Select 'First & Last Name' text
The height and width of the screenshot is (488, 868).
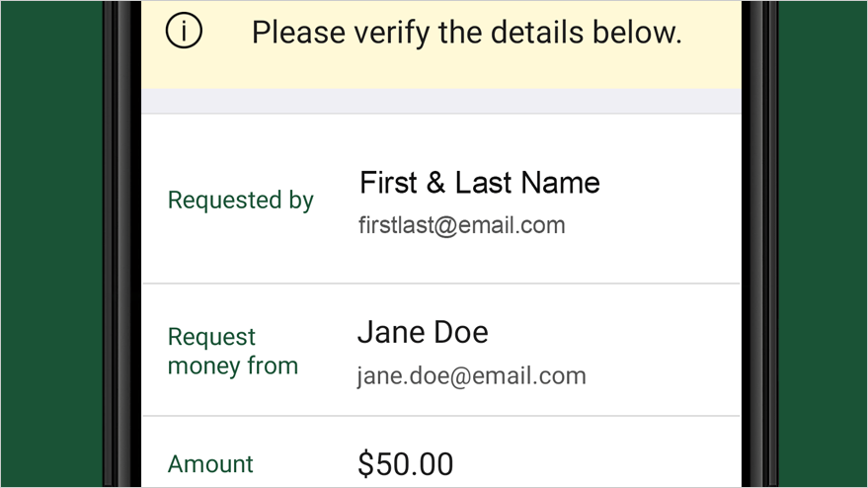pyautogui.click(x=479, y=182)
